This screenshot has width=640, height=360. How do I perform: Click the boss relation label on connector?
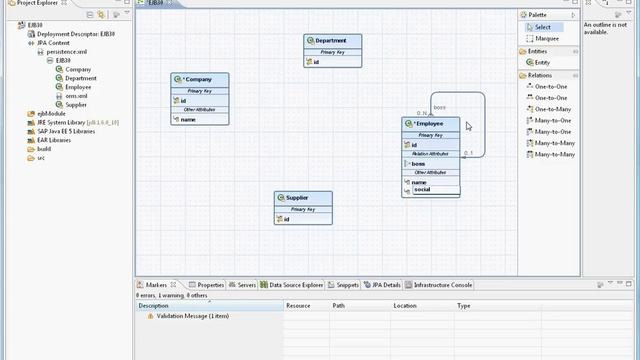440,107
